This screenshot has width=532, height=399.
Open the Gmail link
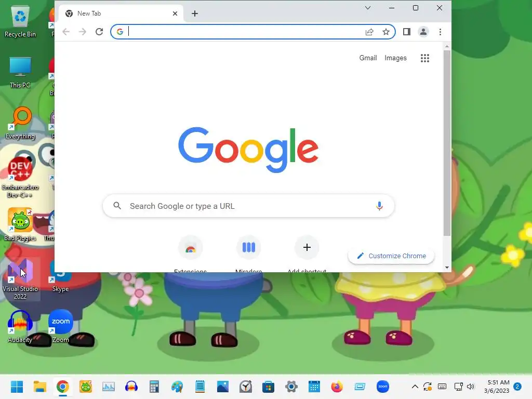368,58
